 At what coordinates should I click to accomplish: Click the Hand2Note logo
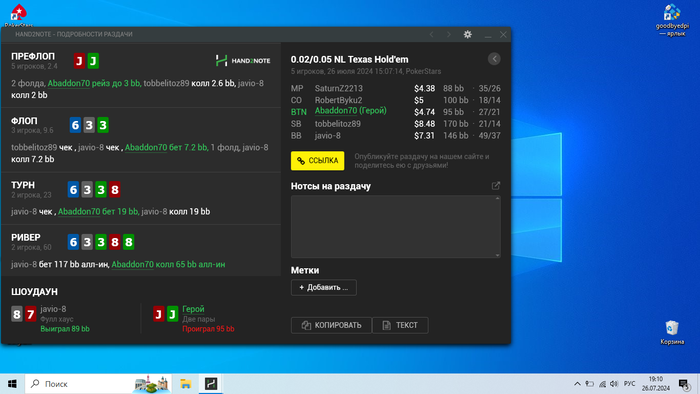point(243,61)
